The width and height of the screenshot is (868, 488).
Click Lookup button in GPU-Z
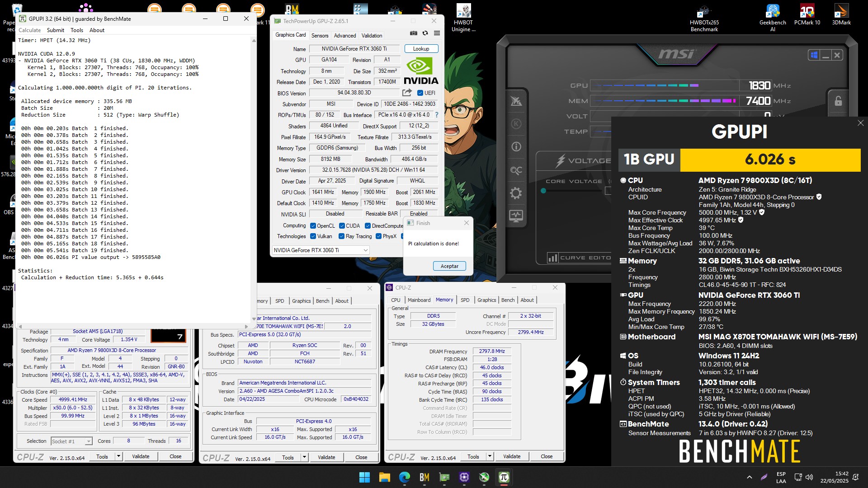click(421, 49)
